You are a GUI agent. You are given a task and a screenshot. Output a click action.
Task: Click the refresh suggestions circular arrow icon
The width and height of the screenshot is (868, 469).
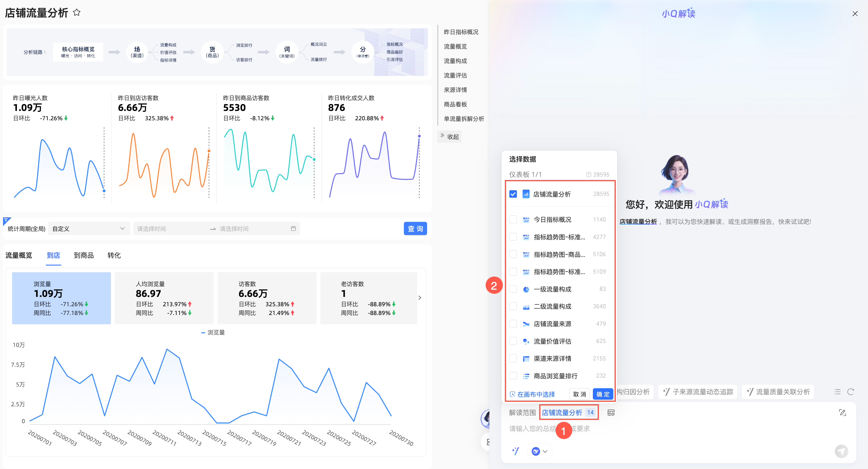coord(851,392)
